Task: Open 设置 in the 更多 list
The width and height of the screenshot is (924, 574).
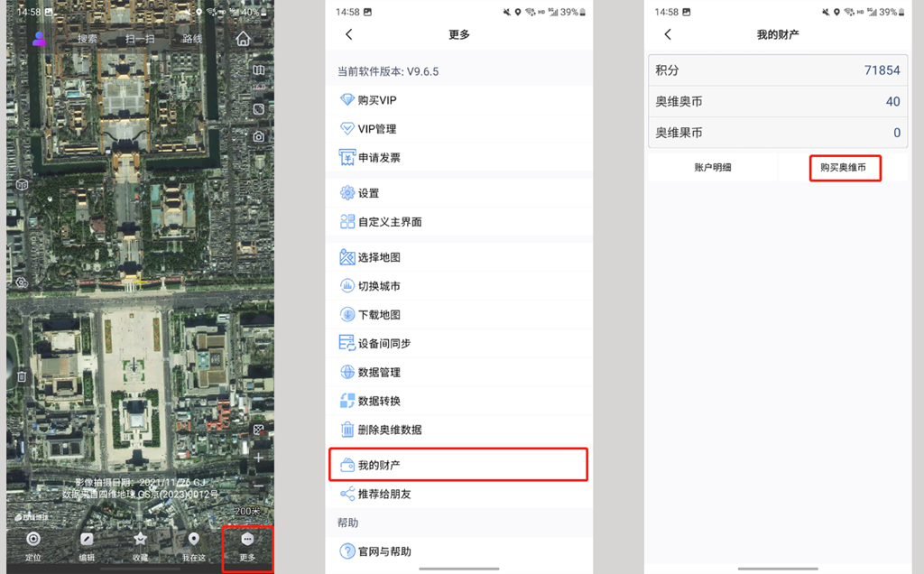Action: [458, 193]
